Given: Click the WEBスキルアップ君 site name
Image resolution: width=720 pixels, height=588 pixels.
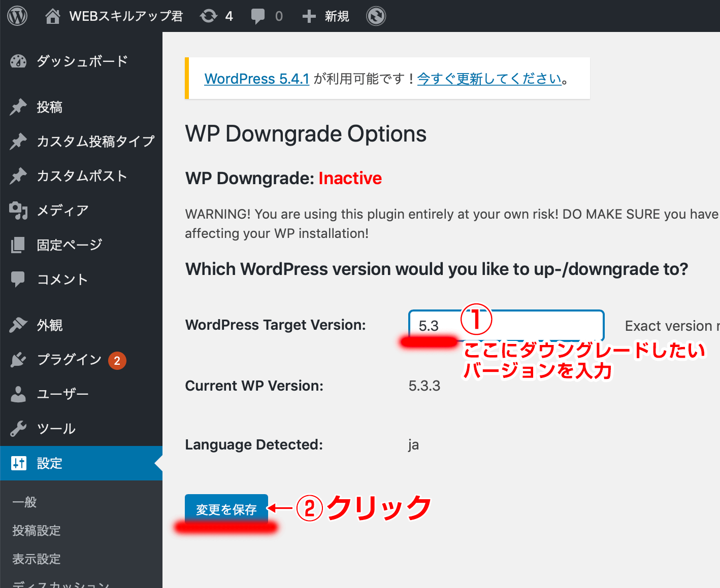Looking at the screenshot, I should coord(126,16).
